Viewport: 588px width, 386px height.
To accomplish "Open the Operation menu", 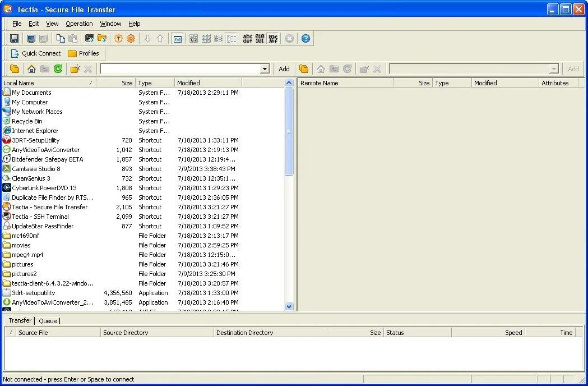I will pyautogui.click(x=79, y=24).
